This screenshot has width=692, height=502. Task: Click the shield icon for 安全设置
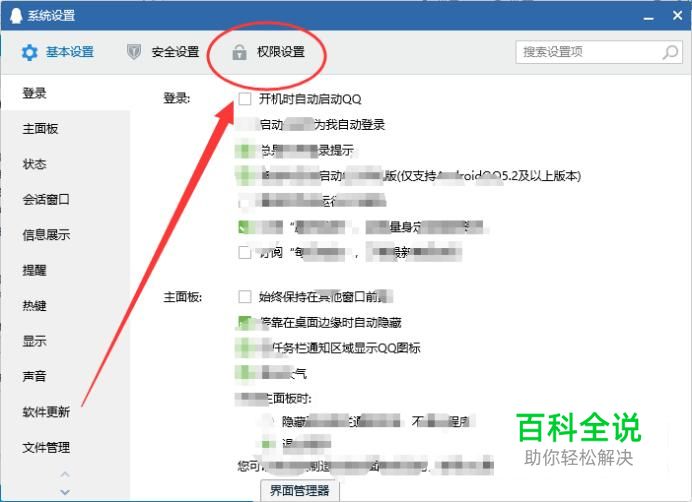click(x=134, y=52)
